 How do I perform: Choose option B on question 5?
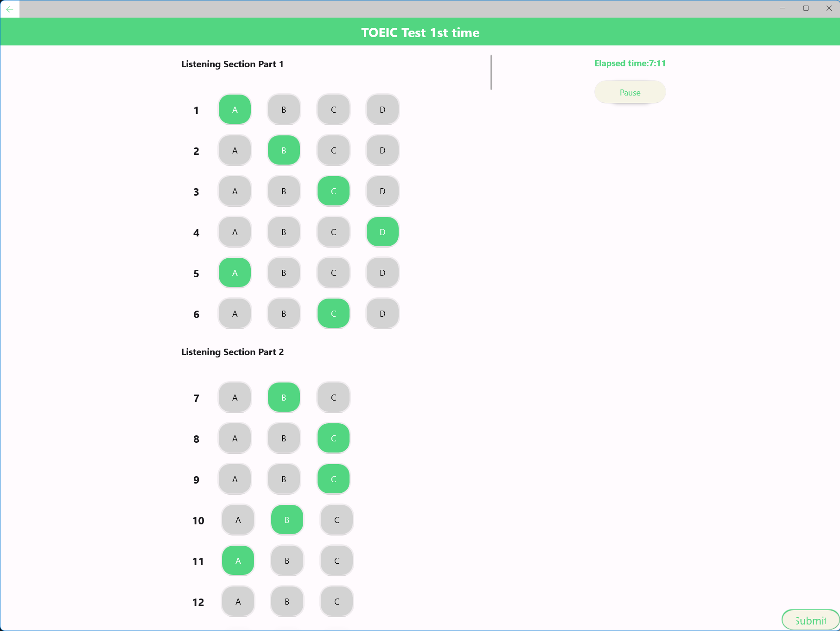(x=284, y=273)
